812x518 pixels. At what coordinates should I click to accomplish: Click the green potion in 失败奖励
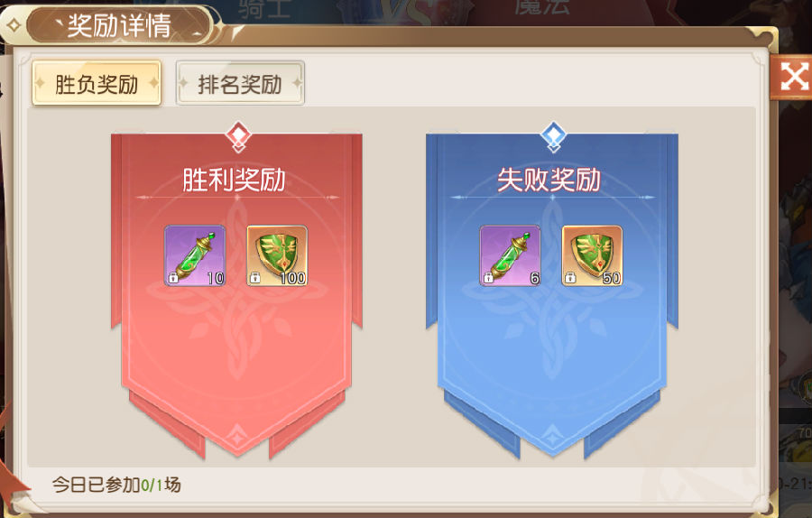click(510, 255)
